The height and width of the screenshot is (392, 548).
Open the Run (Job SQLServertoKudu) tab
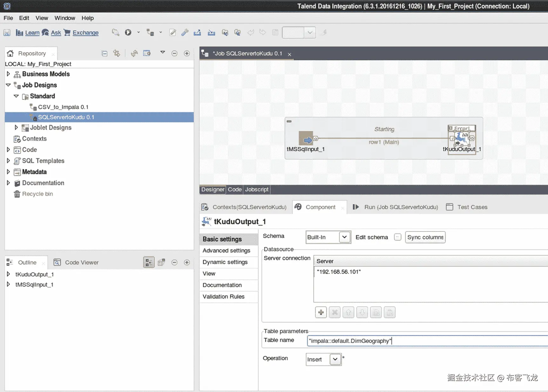pos(395,207)
